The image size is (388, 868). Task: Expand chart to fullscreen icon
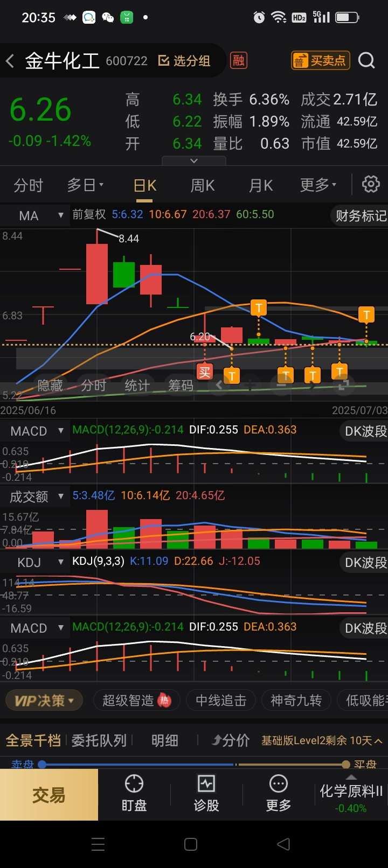(x=343, y=384)
